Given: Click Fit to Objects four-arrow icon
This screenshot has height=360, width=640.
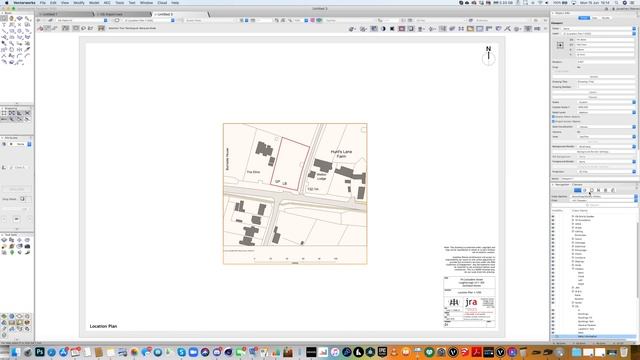Looking at the screenshot, I should click(461, 29).
